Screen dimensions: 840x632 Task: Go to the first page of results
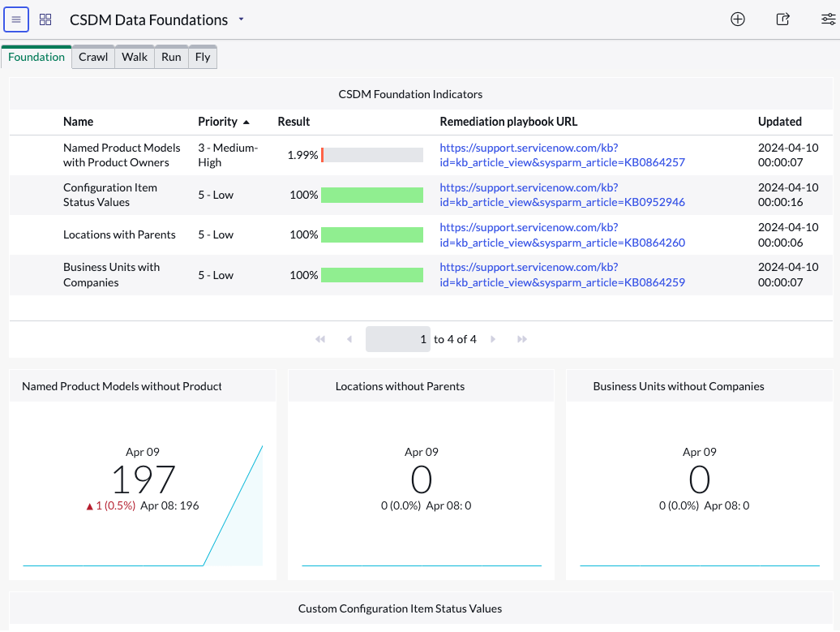[320, 339]
